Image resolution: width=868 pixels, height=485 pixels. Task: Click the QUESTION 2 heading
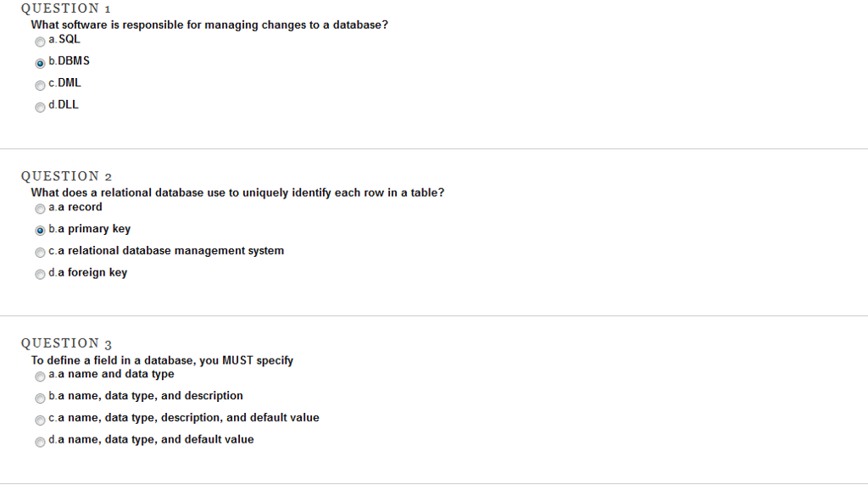(x=66, y=176)
